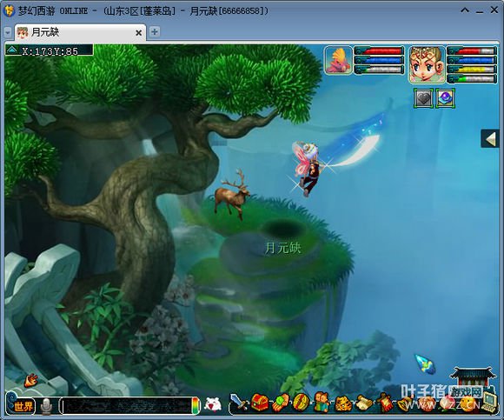Toggle the microphone voice chat icon
This screenshot has width=504, height=420.
pyautogui.click(x=46, y=406)
